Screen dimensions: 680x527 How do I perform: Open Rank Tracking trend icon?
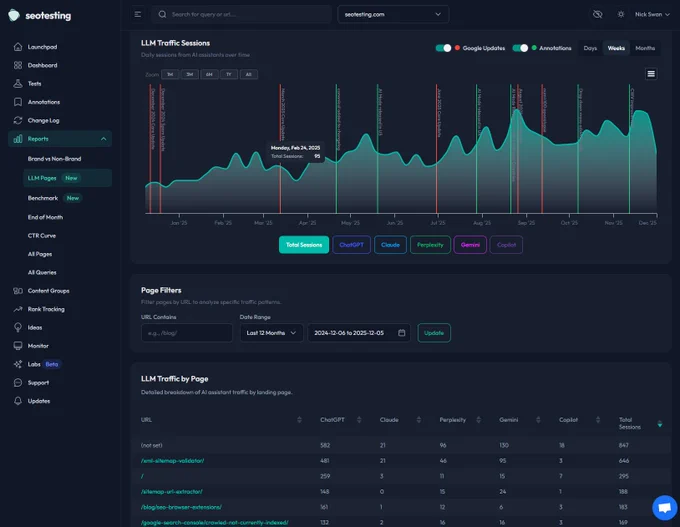(18, 309)
